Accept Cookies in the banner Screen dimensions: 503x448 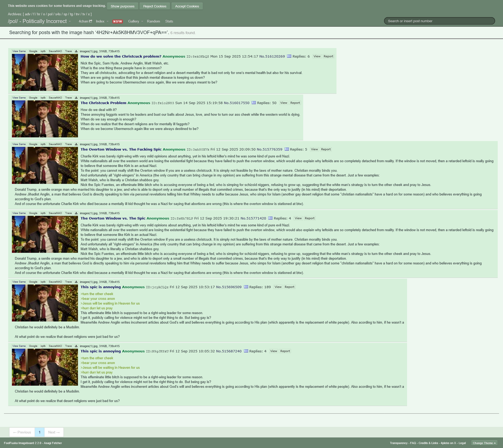pyautogui.click(x=187, y=6)
